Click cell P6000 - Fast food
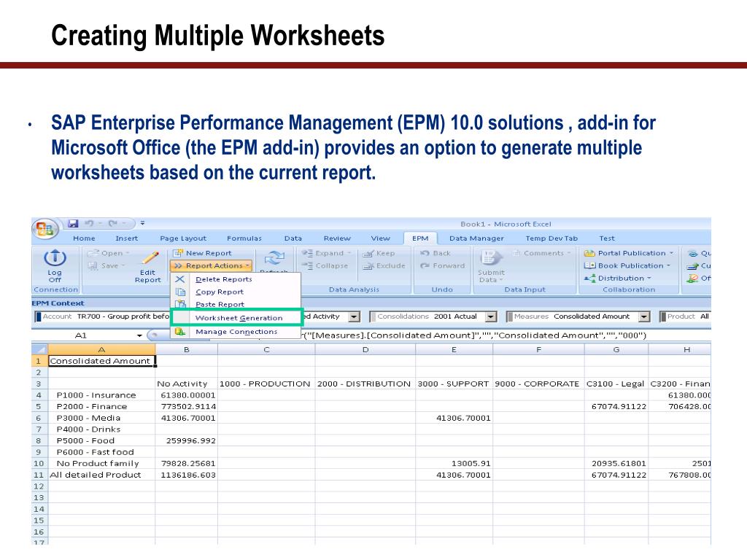Image resolution: width=747 pixels, height=560 pixels. pyautogui.click(x=101, y=452)
